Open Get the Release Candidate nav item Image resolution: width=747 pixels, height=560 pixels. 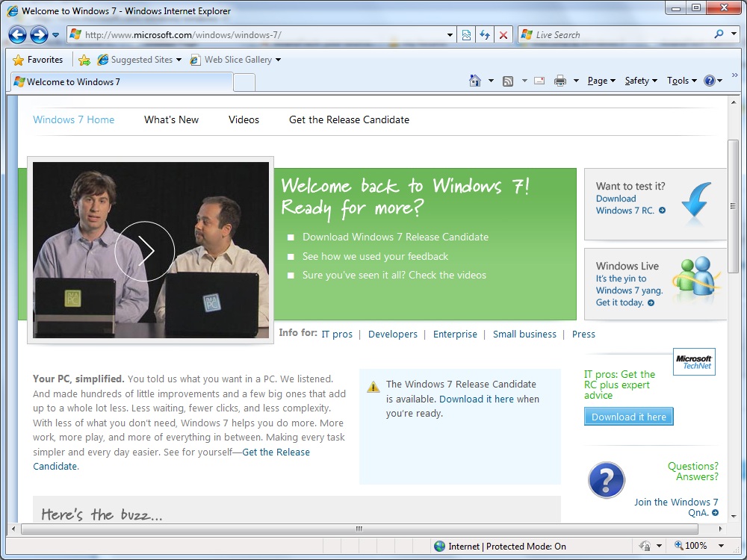click(349, 119)
